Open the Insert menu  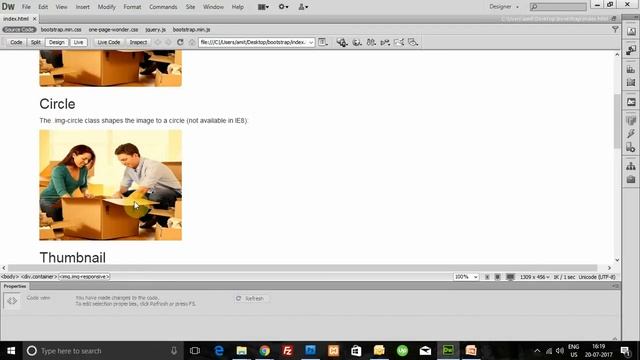(82, 7)
